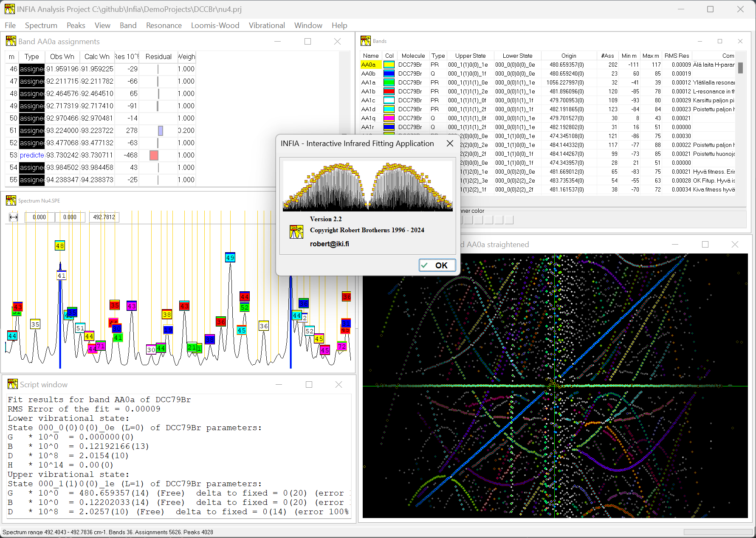Click the horizontal range arrow icon in the spectrum
Viewport: 756px width, 538px height.
(14, 217)
